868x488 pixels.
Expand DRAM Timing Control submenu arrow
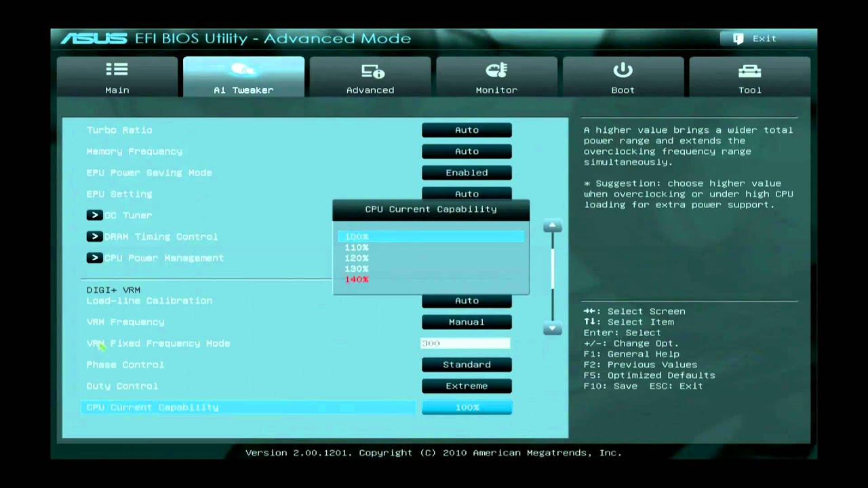(94, 237)
